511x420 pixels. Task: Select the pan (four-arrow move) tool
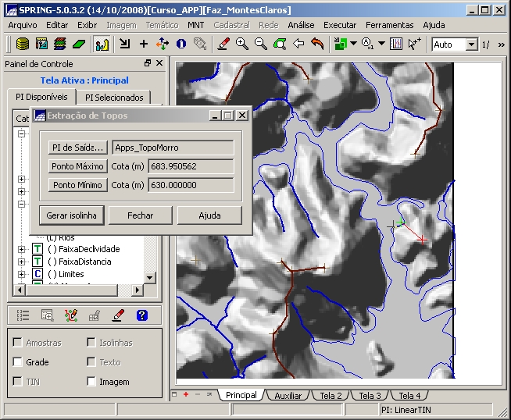tap(163, 44)
